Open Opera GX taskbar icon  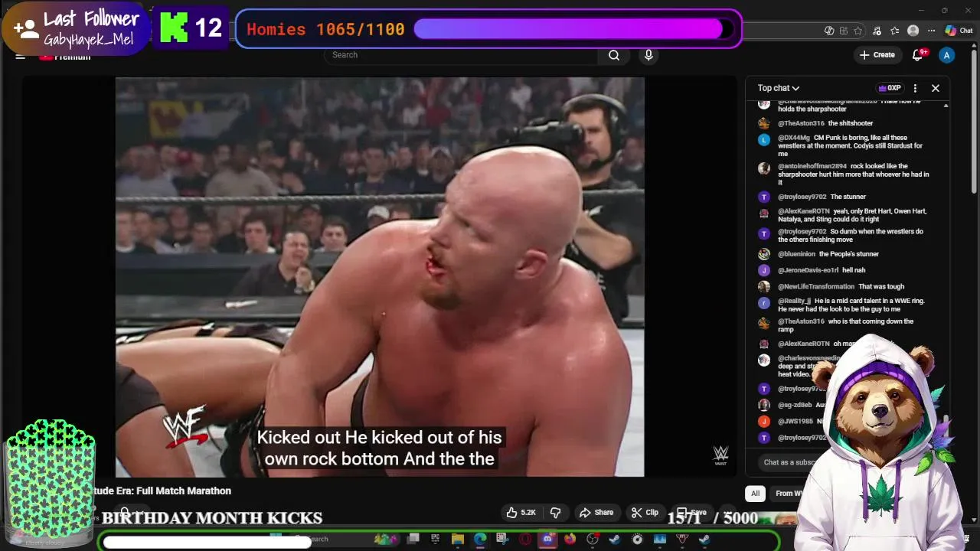coord(525,540)
